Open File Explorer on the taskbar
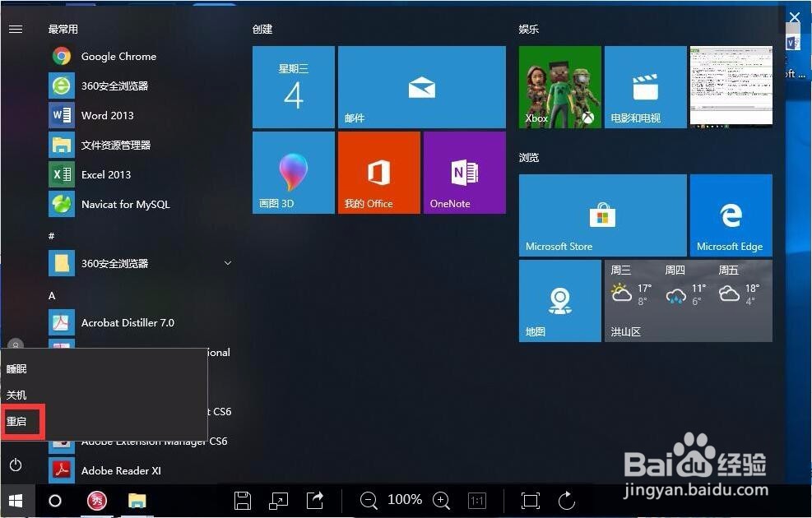This screenshot has height=518, width=812. click(137, 501)
